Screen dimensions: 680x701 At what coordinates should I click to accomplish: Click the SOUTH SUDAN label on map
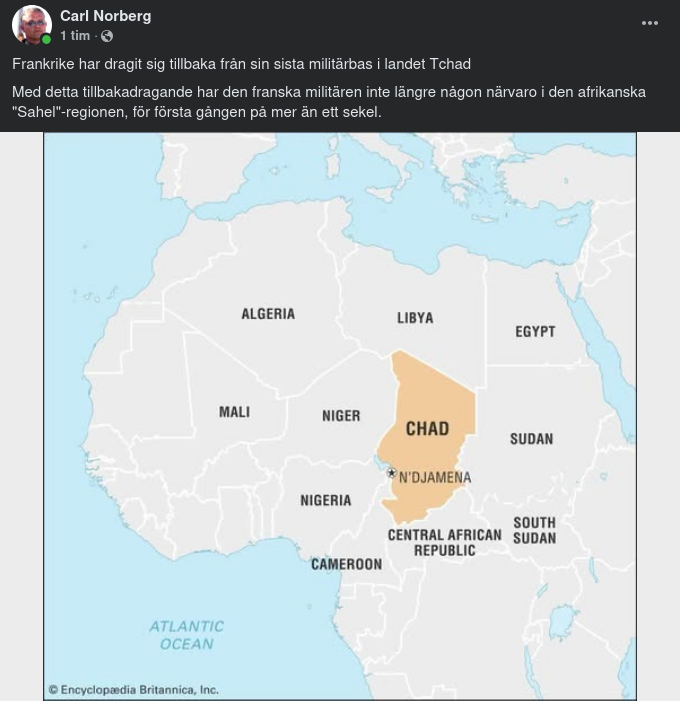[x=534, y=530]
